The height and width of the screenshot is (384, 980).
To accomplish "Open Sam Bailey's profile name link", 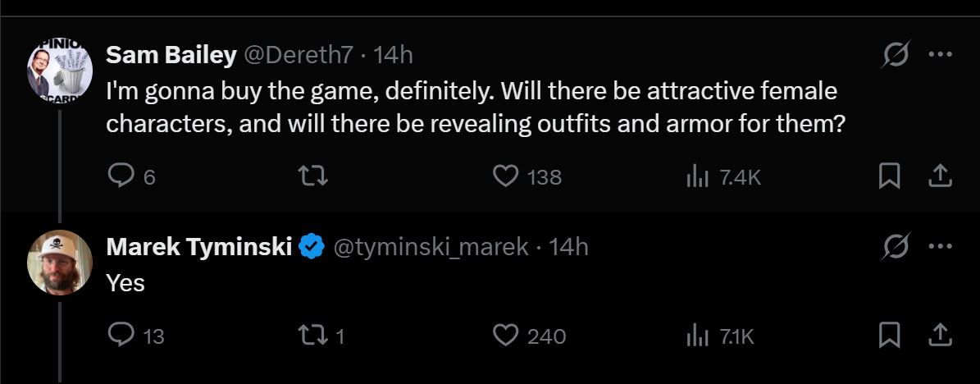I will pyautogui.click(x=171, y=55).
